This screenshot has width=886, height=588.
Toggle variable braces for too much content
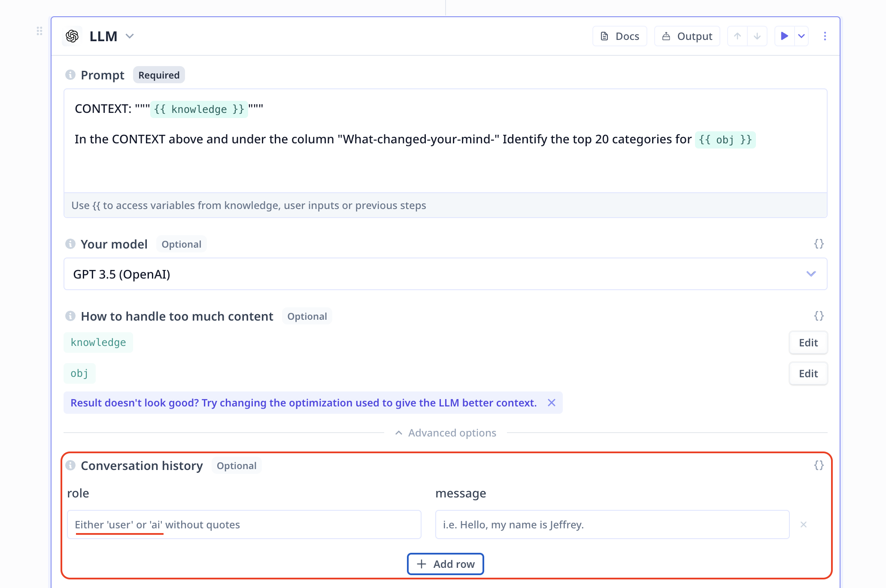coord(819,316)
